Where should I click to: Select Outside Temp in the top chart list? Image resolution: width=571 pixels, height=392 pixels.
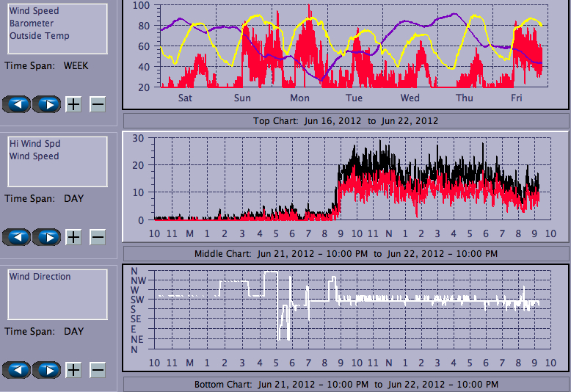click(x=40, y=36)
